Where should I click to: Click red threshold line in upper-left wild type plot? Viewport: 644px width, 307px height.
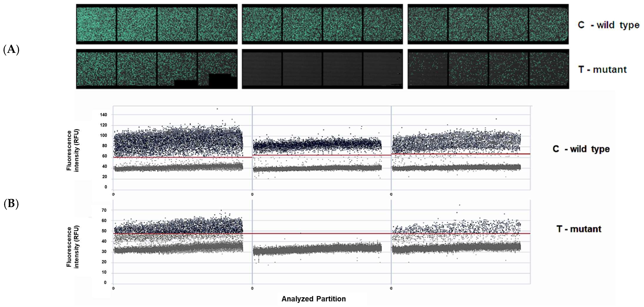183,157
